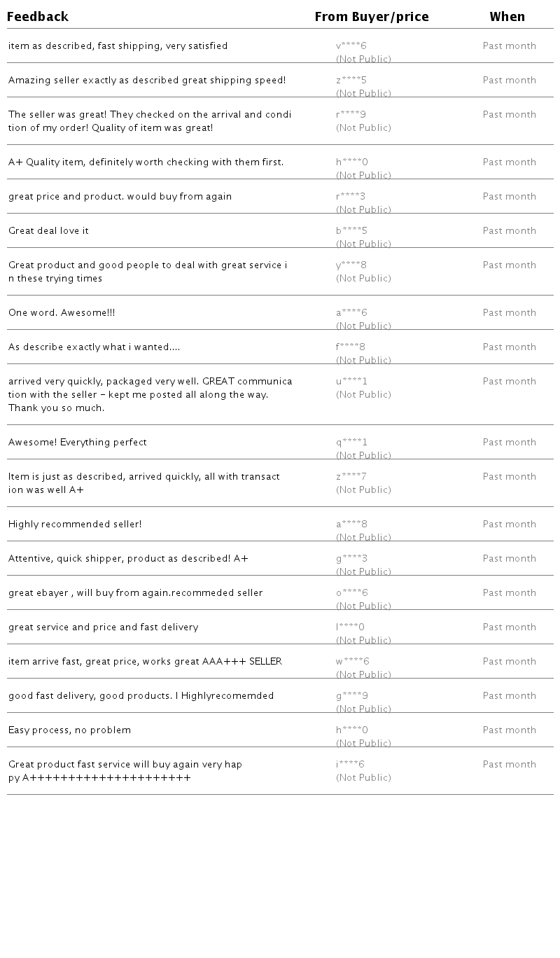
Task: Open buyer u****1 profile
Action: coord(351,382)
